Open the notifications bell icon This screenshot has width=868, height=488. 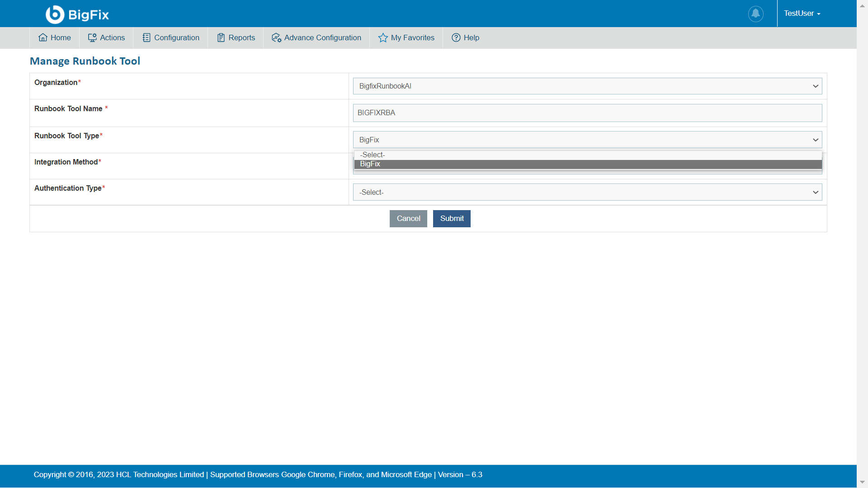point(755,14)
